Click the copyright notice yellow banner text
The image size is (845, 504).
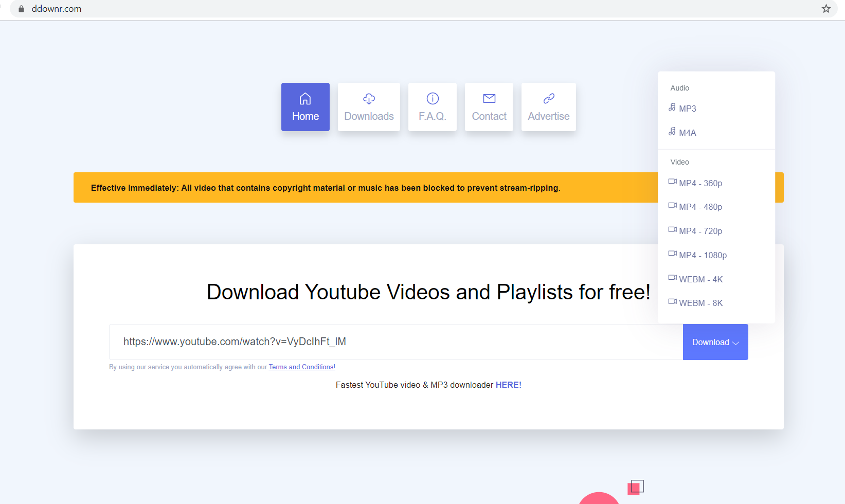tap(326, 188)
